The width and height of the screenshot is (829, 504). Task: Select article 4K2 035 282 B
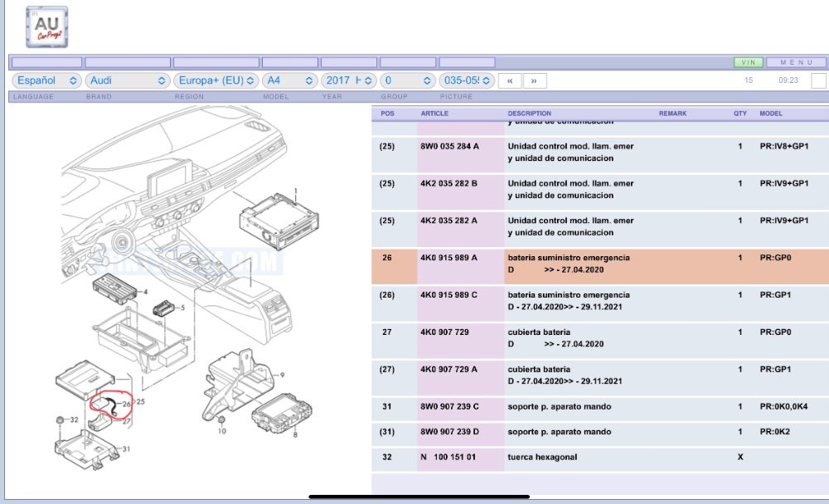point(448,183)
